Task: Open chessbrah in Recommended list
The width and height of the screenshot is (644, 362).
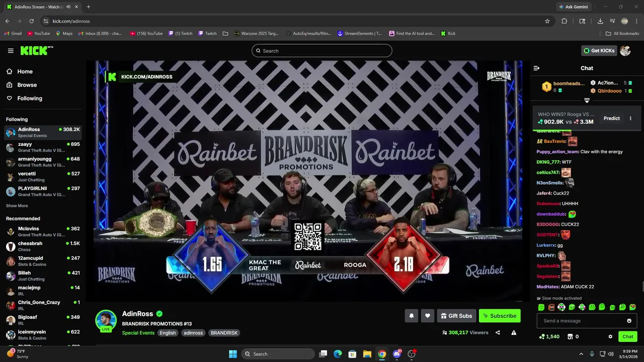Action: pos(43,246)
